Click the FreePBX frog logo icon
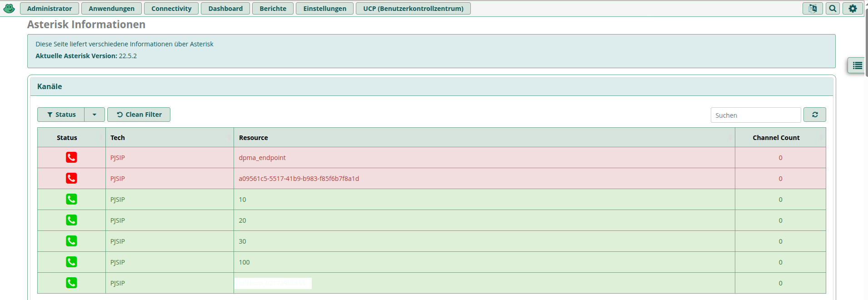The image size is (868, 300). [9, 9]
